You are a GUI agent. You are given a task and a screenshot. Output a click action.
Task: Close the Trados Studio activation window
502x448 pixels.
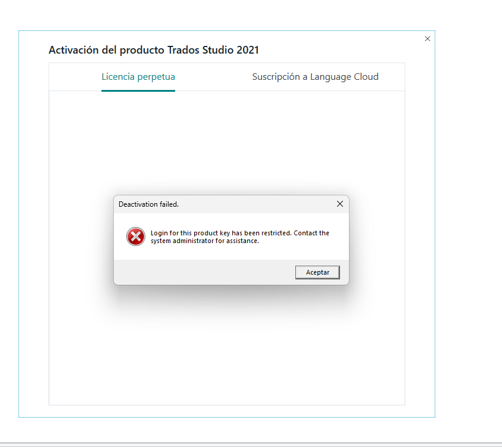click(x=428, y=39)
